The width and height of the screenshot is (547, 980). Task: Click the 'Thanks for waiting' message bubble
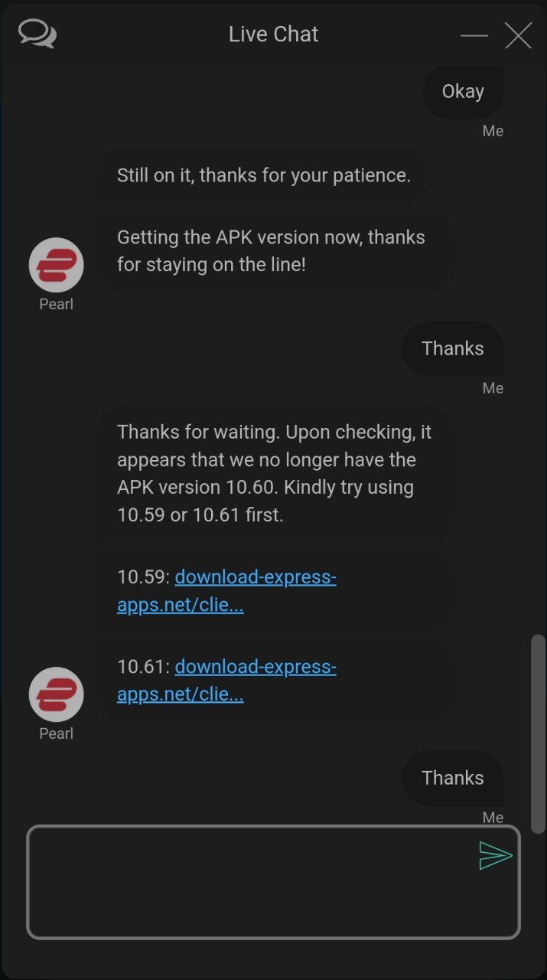coord(275,473)
